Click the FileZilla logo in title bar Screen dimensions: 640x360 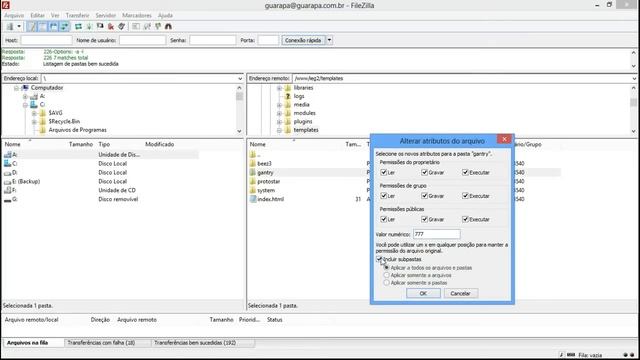[6, 5]
